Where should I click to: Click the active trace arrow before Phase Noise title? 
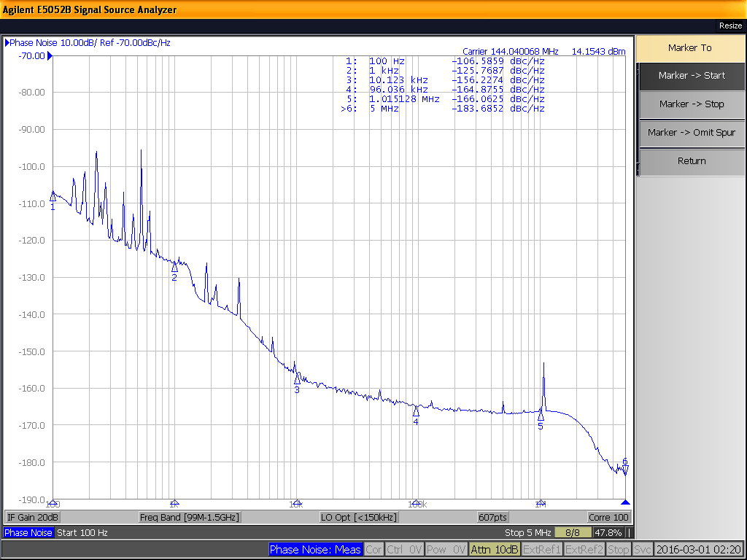click(x=7, y=43)
